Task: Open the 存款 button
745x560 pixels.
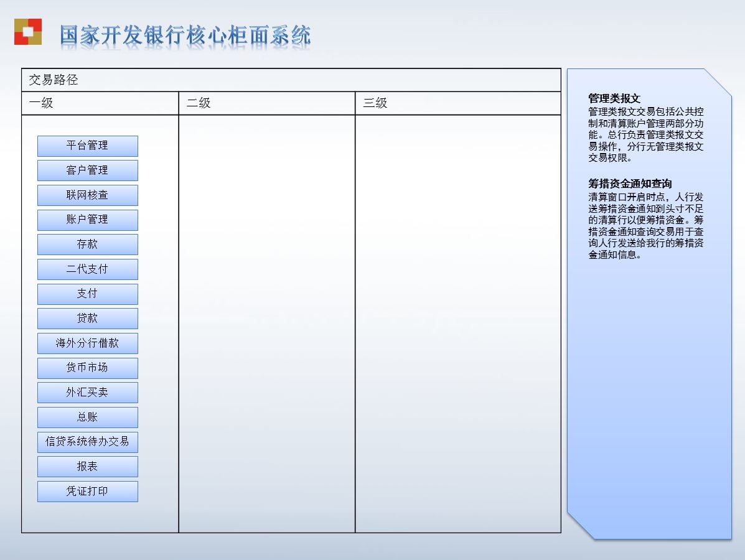Action: [x=87, y=245]
